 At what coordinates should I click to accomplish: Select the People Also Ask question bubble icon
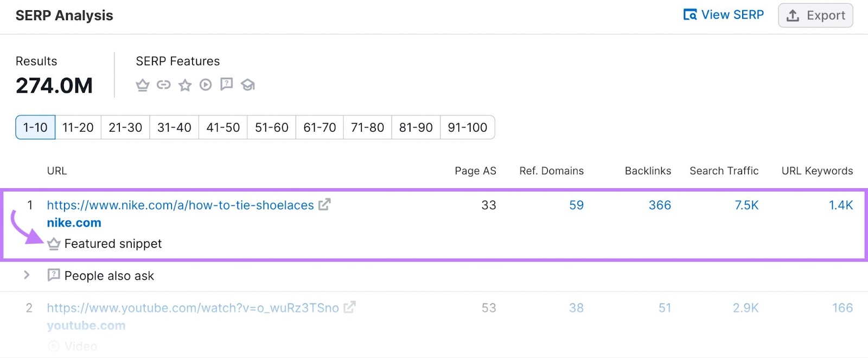[x=226, y=85]
